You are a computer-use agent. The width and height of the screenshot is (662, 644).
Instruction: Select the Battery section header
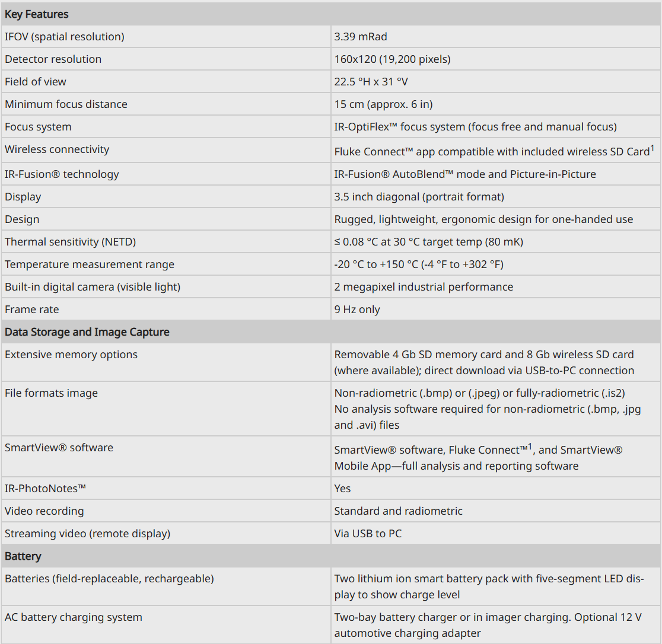23,556
